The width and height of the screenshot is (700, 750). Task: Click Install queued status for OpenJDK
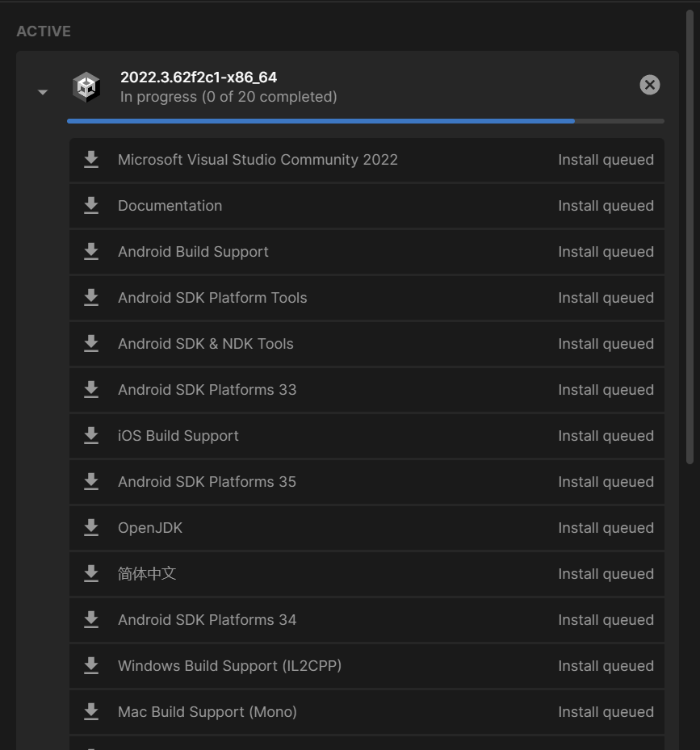coord(606,528)
